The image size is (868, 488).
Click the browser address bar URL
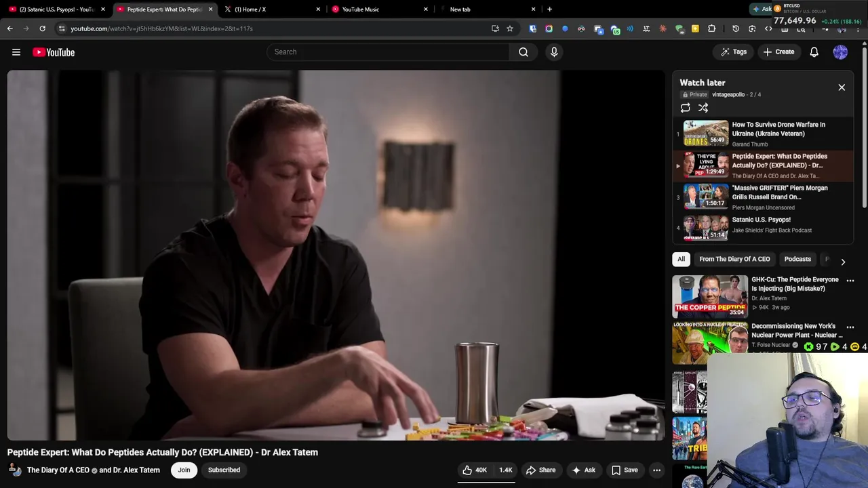161,28
